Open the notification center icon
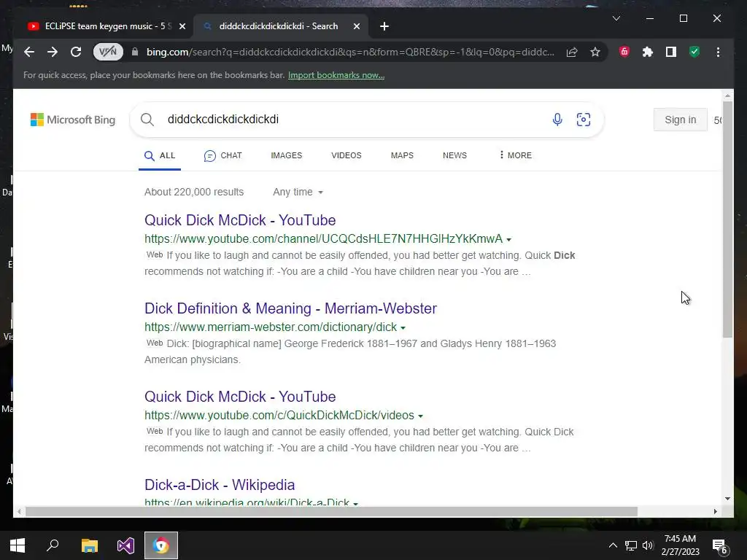The image size is (747, 560). (x=719, y=545)
